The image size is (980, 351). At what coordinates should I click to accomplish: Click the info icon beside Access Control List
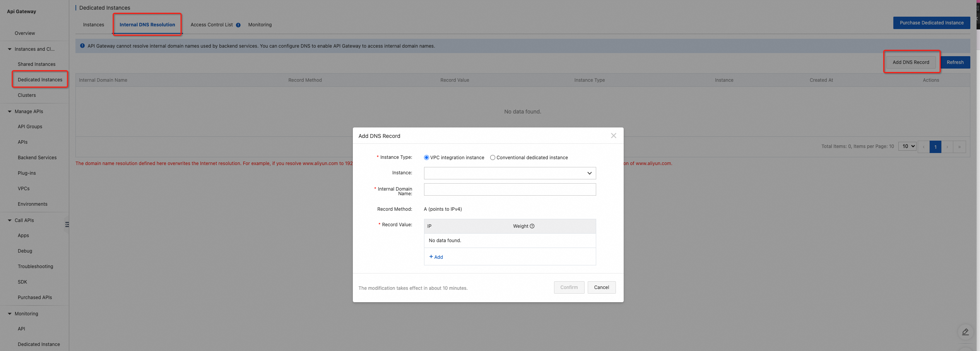238,25
